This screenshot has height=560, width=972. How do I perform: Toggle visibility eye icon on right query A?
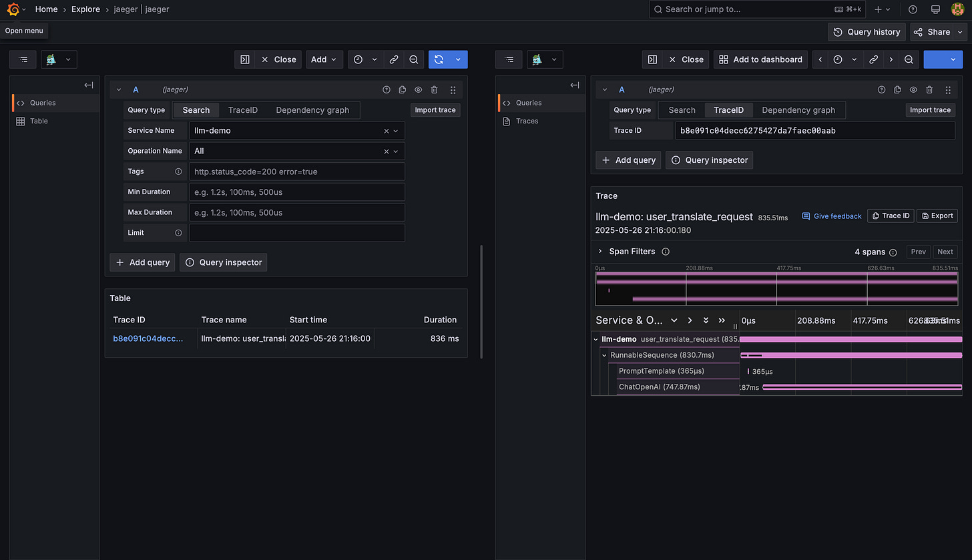coord(913,89)
